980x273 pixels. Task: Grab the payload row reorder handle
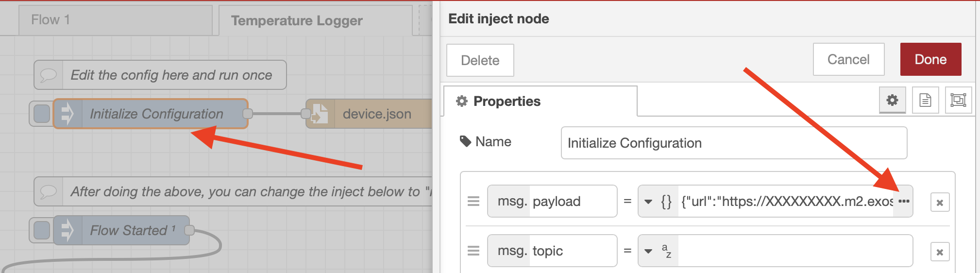click(473, 202)
